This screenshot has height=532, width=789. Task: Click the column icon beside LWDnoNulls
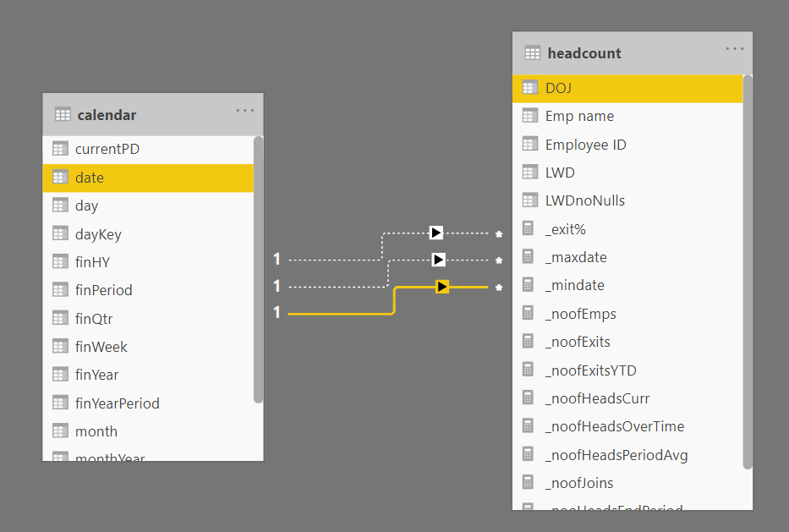[530, 200]
